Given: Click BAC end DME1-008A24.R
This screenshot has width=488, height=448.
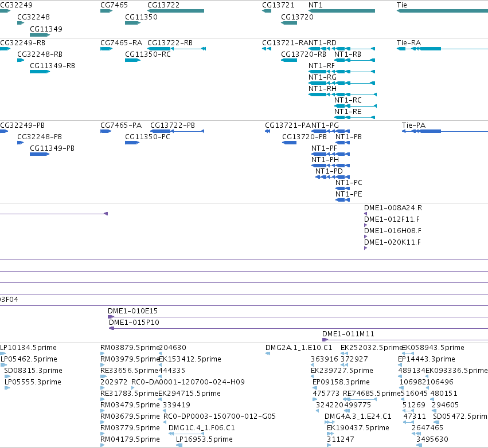Looking at the screenshot, I should point(393,208).
